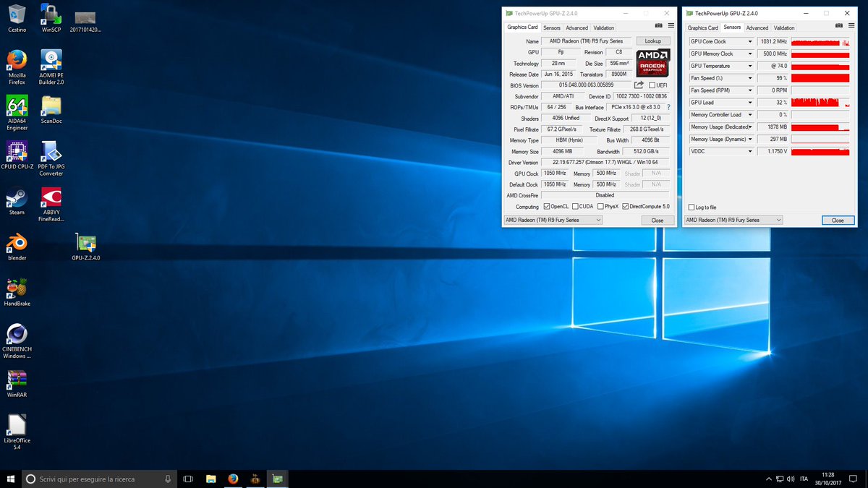This screenshot has height=488, width=868.
Task: Open CINEBENCH Windows desktop shortcut
Action: pyautogui.click(x=17, y=342)
